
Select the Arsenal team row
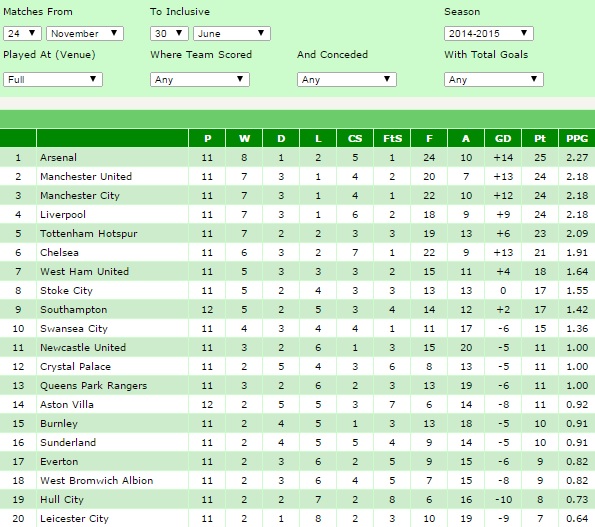pos(298,157)
